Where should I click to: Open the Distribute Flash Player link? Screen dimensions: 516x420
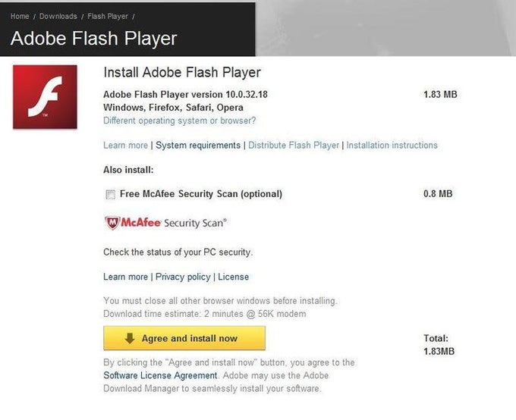click(294, 145)
